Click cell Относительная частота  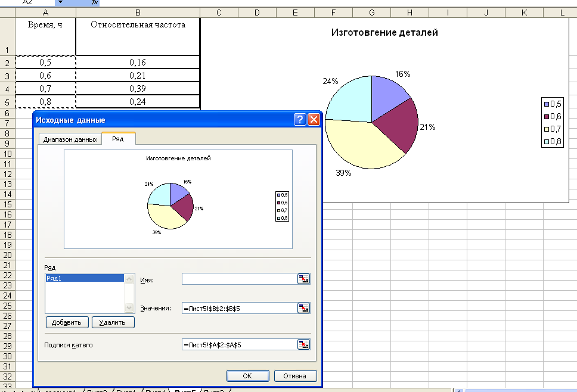tap(138, 36)
